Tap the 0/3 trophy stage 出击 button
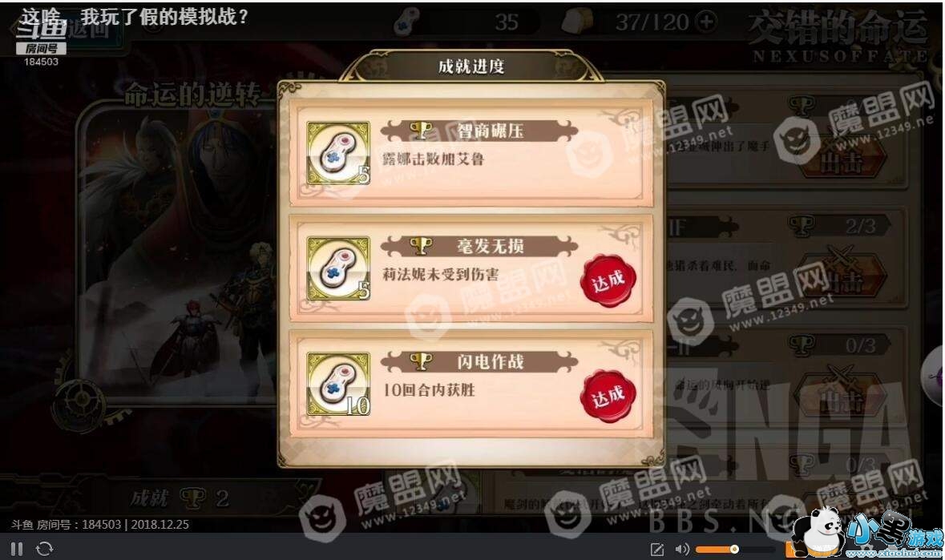945x560 pixels. [842, 397]
